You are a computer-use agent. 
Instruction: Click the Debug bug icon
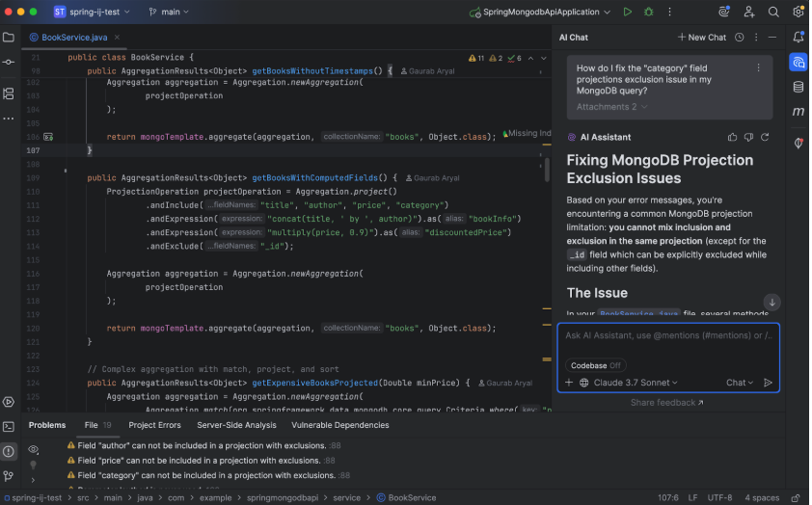pos(648,12)
